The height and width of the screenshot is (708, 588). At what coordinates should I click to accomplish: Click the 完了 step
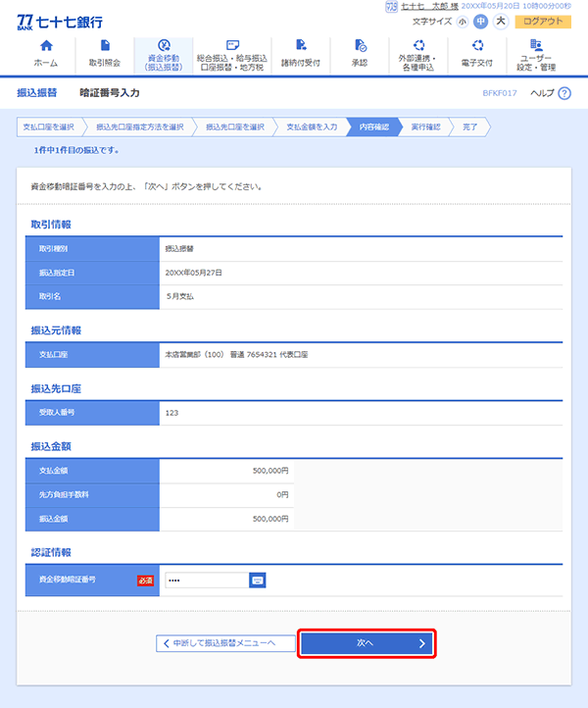click(469, 126)
